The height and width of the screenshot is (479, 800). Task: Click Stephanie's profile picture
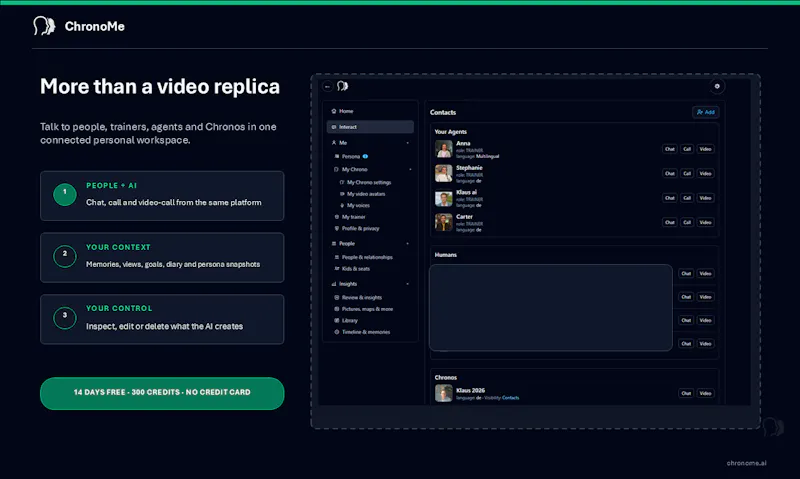443,173
